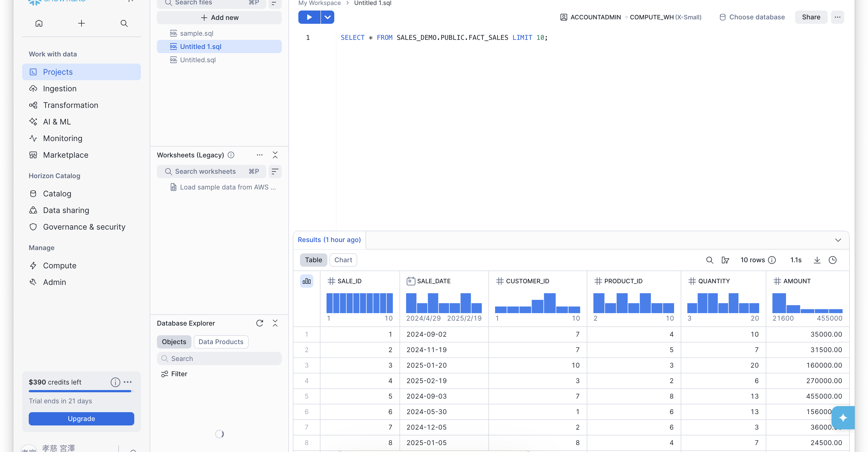The width and height of the screenshot is (868, 452).
Task: Switch Database Explorer to Data Products
Action: coord(221,342)
